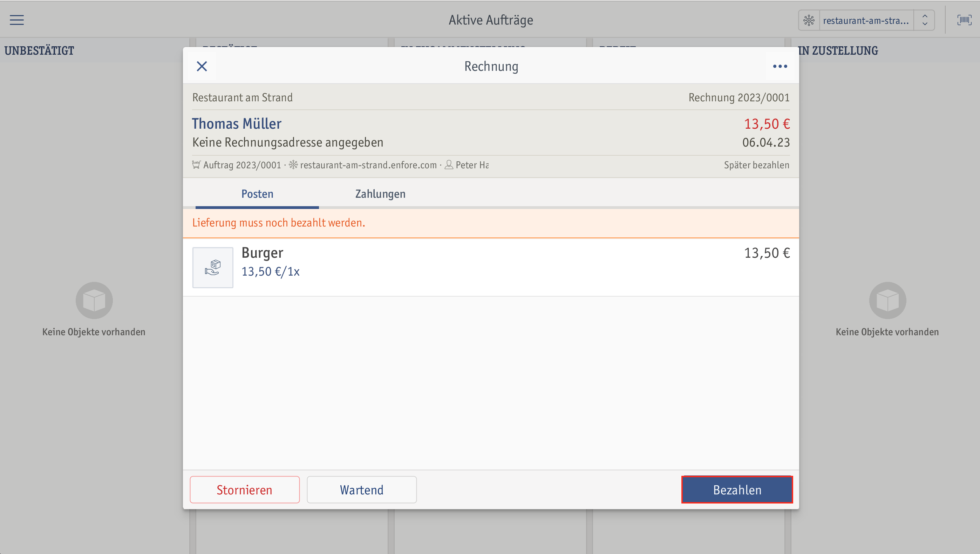
Task: Click the Stornieren button to cancel
Action: click(x=244, y=489)
